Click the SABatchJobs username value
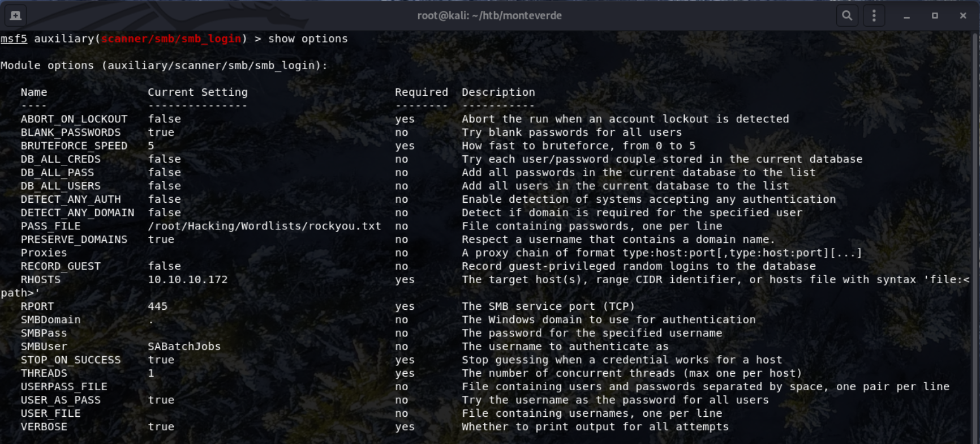 point(184,346)
